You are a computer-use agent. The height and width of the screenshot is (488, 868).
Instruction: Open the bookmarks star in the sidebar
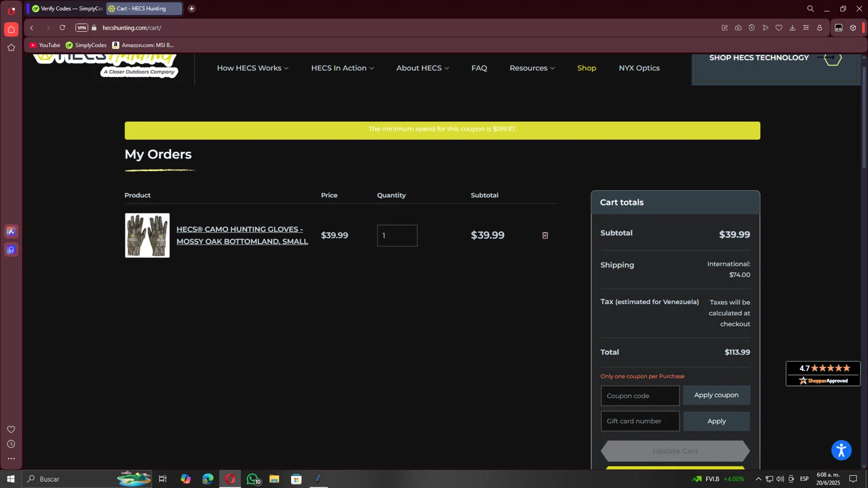11,48
